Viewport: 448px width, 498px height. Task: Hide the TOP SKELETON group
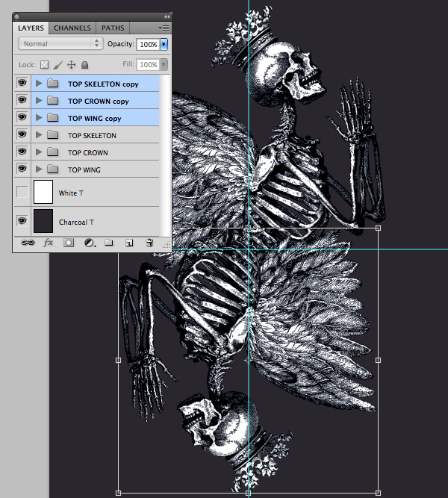tap(22, 134)
